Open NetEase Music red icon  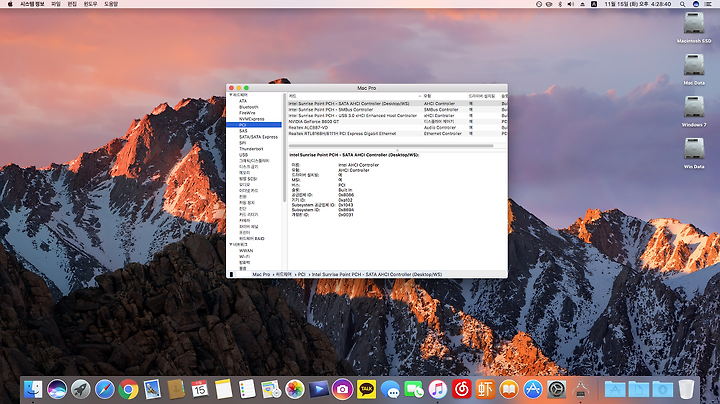(x=461, y=389)
